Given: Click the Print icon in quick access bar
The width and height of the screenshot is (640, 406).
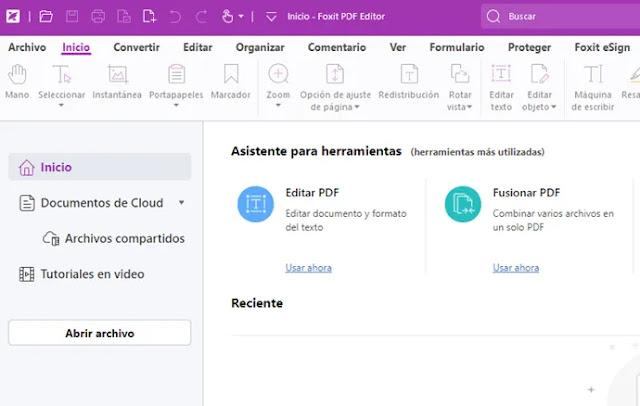Looking at the screenshot, I should click(98, 16).
